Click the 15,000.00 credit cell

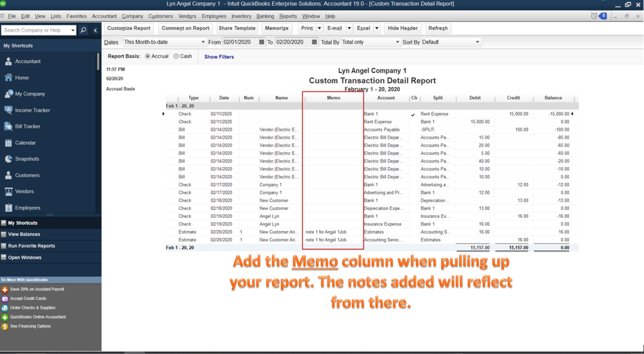519,113
